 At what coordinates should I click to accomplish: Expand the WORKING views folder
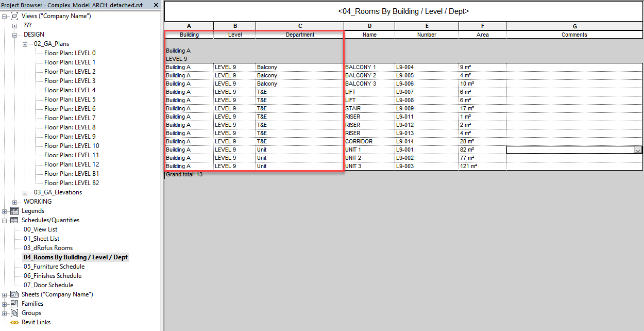[15, 202]
